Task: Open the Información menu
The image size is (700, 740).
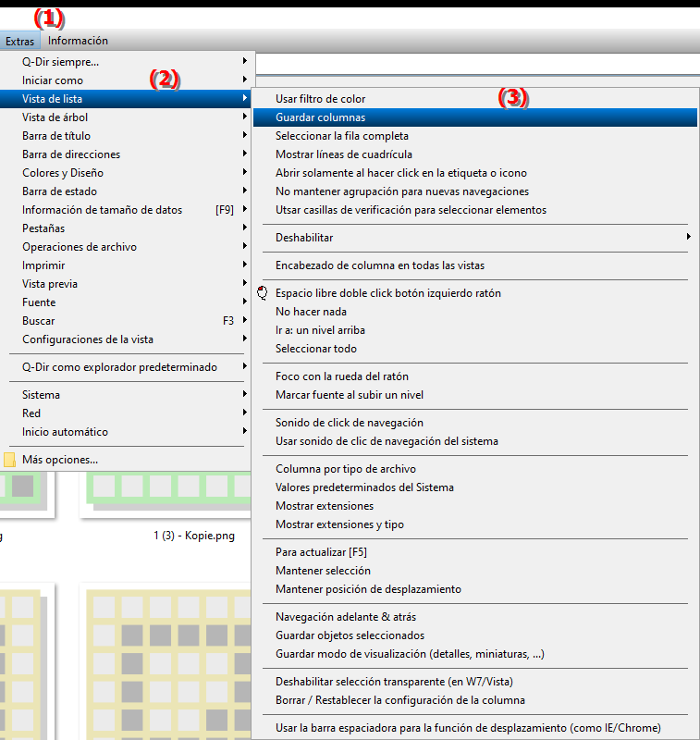Action: pos(78,41)
